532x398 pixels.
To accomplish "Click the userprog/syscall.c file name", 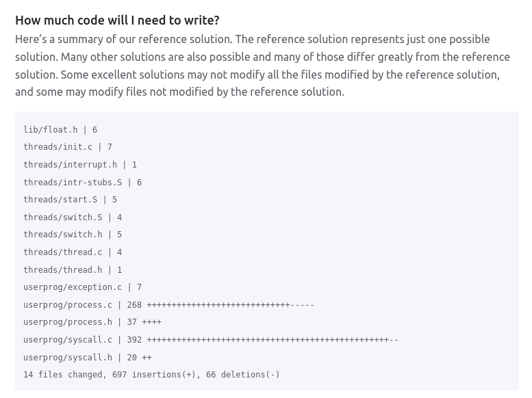I will coord(68,340).
